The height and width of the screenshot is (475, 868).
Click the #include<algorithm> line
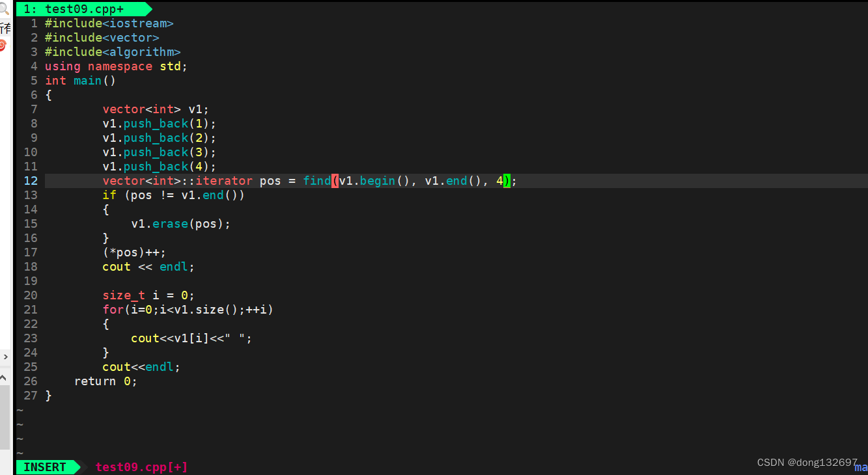tap(113, 52)
